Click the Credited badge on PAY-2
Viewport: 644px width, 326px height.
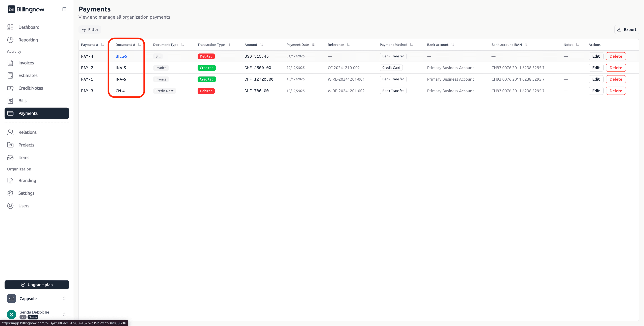coord(206,67)
